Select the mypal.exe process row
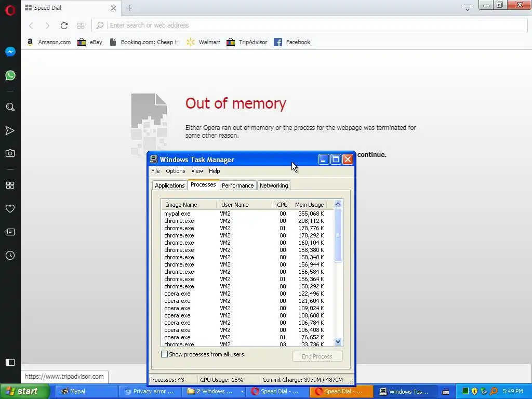This screenshot has width=532, height=399. pyautogui.click(x=247, y=214)
